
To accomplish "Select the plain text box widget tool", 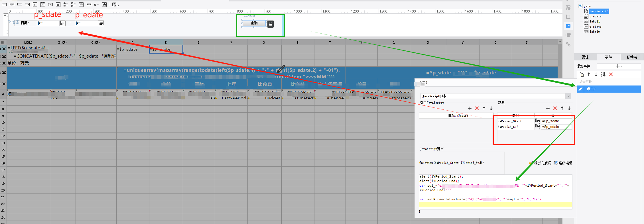I will coord(4,5).
